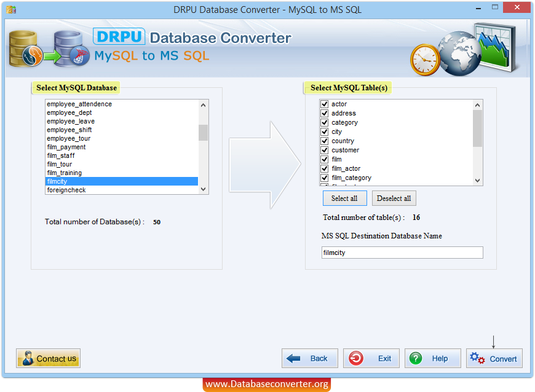Select film_payment database
The image size is (535, 392).
coord(122,147)
